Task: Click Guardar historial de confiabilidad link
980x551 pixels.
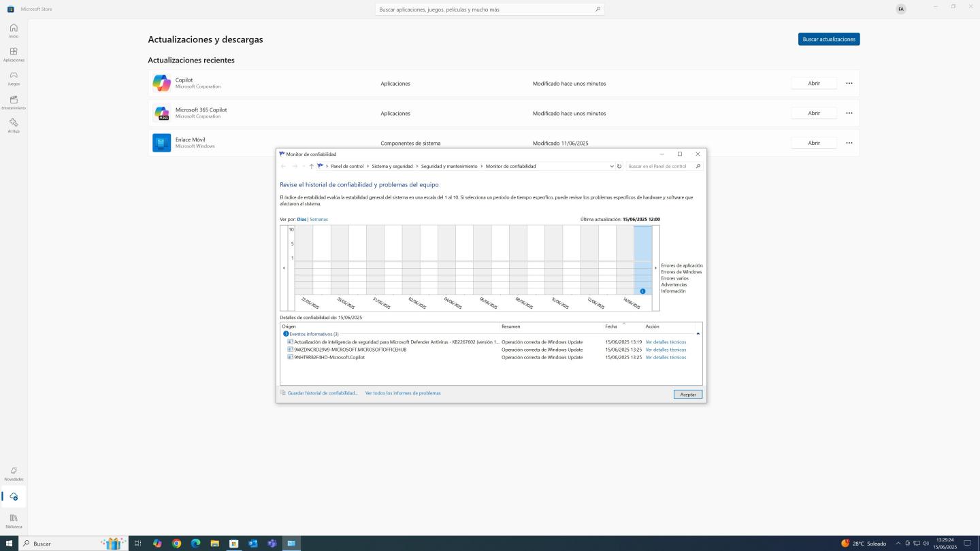Action: point(322,393)
